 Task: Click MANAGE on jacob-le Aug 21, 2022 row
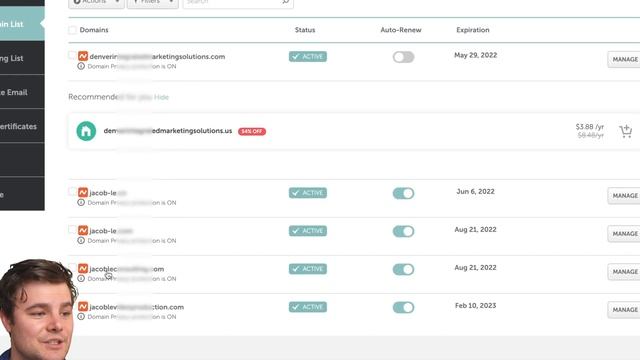coord(624,233)
